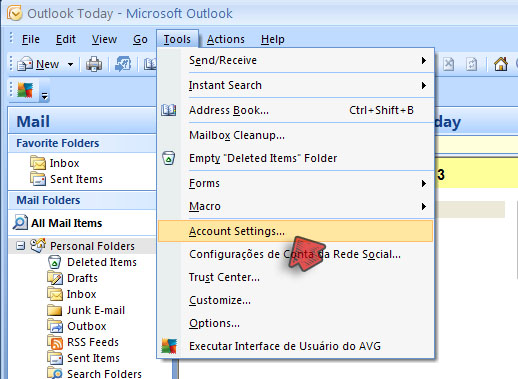
Task: Expand the Macro submenu
Action: (x=423, y=206)
